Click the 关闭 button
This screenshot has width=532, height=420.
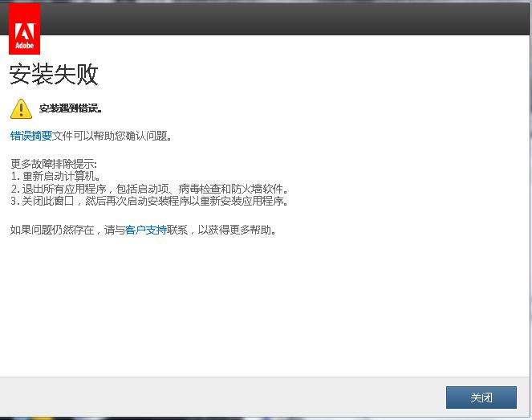tap(481, 398)
